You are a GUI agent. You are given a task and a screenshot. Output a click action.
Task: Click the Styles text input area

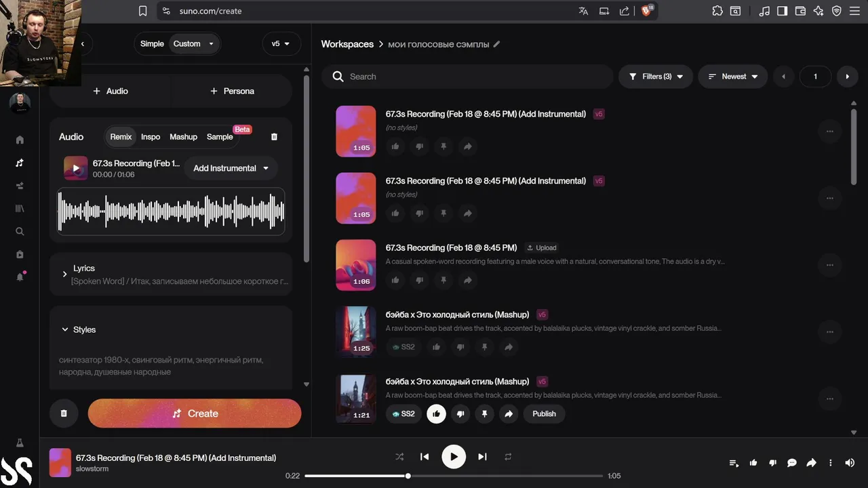[171, 366]
